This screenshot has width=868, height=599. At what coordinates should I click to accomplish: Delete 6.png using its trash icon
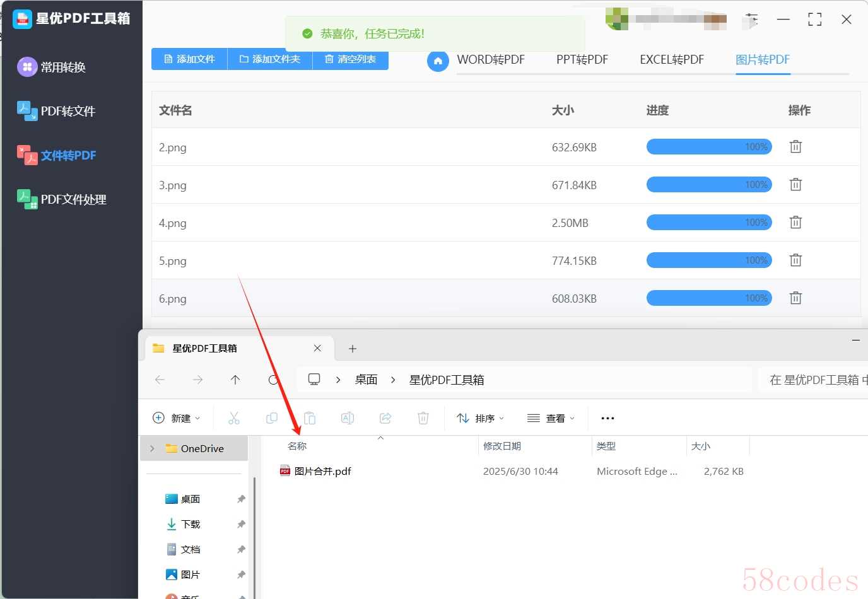(x=795, y=298)
